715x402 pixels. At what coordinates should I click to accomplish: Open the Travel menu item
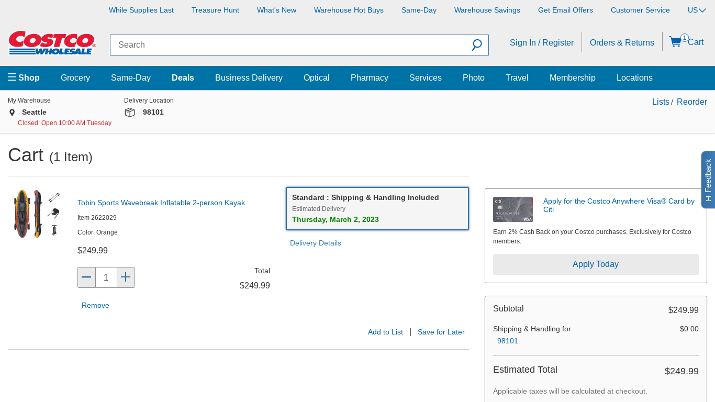tap(517, 77)
